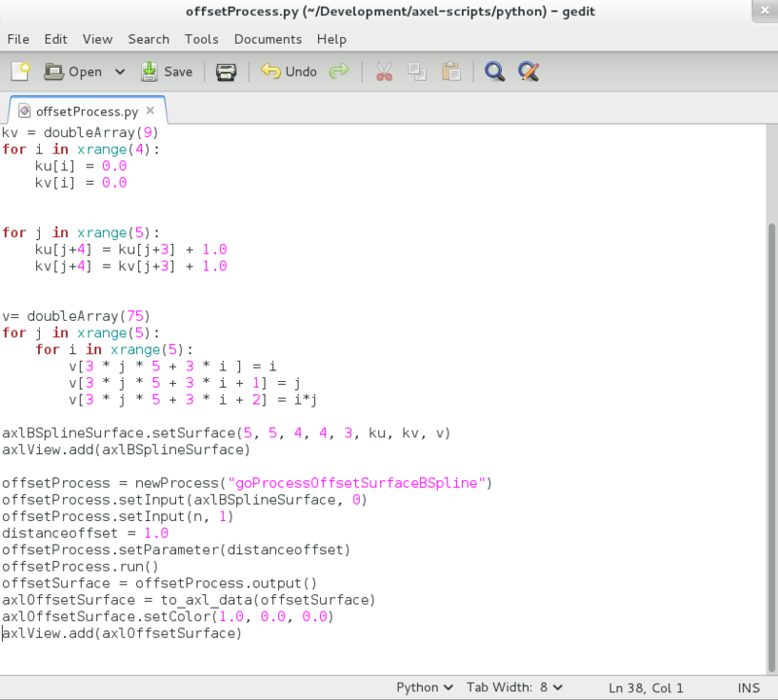Viewport: 778px width, 700px height.
Task: Click the Copy icon in toolbar
Action: [x=417, y=71]
